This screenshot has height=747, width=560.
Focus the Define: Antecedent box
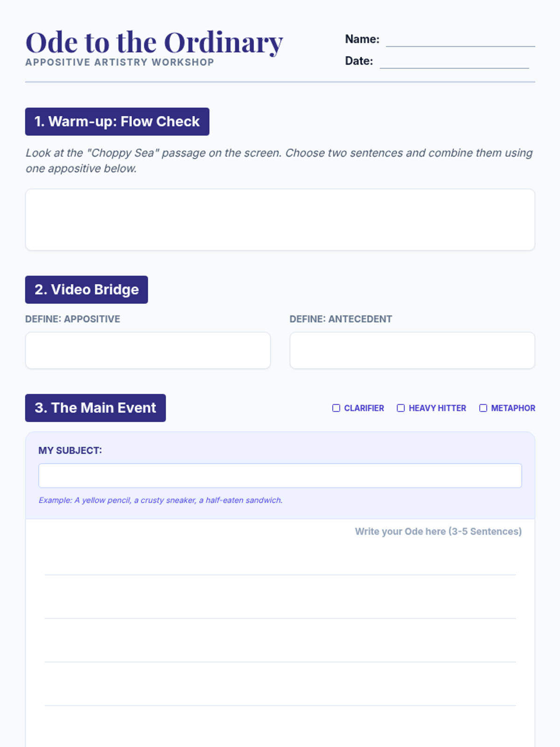pos(412,350)
